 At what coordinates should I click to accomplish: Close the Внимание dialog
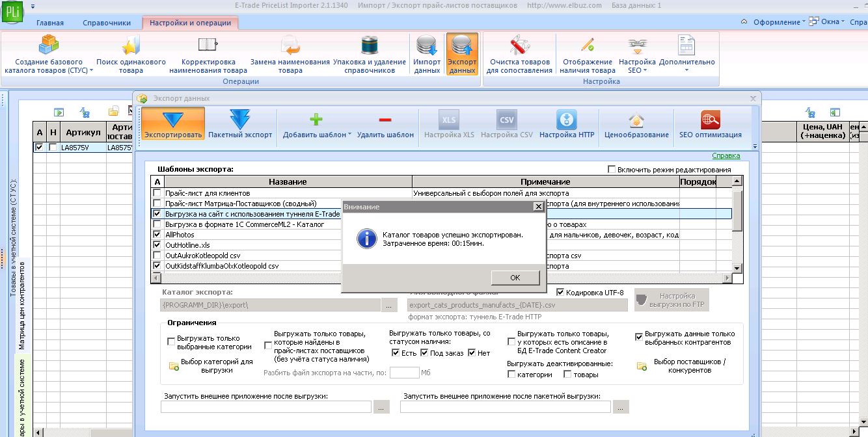point(537,206)
